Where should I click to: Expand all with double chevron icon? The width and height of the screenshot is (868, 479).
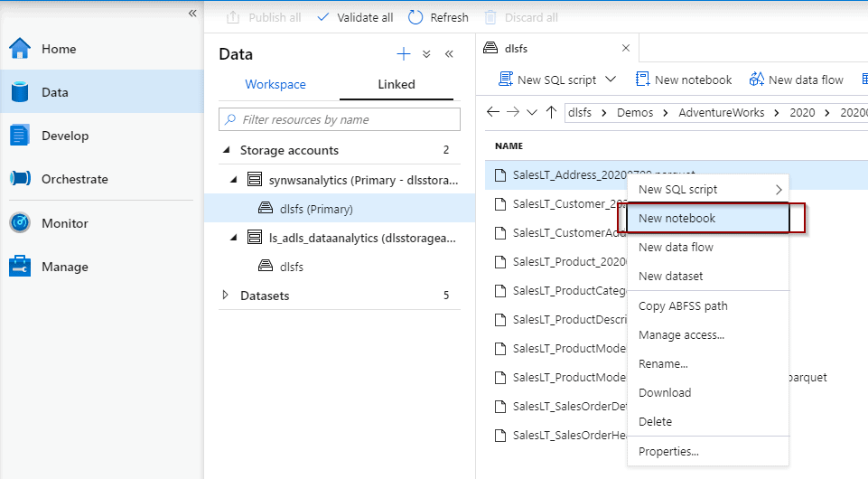coord(426,53)
